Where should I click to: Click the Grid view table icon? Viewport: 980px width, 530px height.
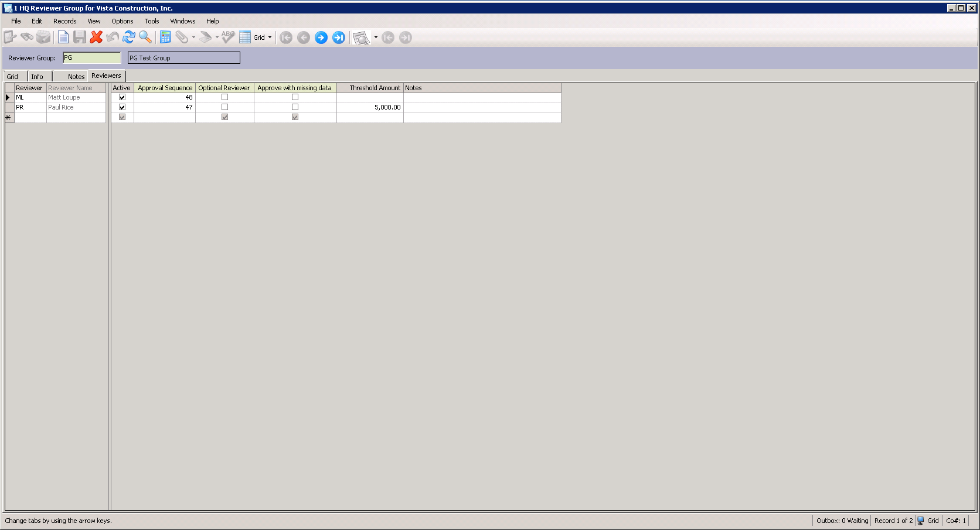[245, 37]
